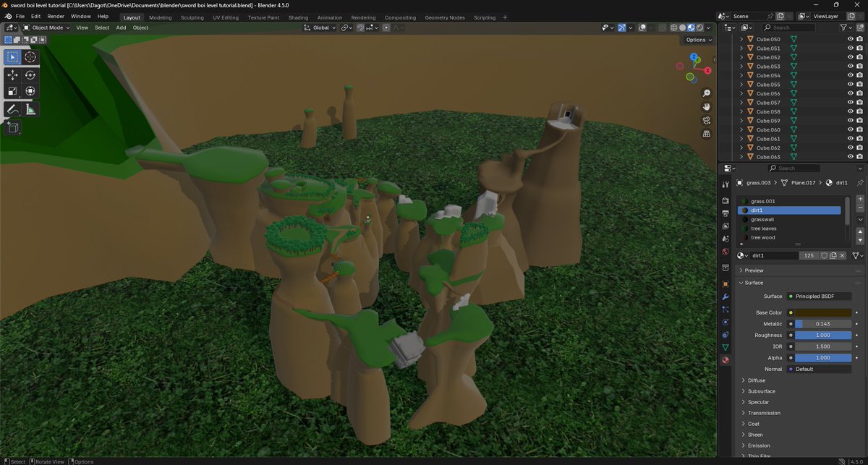Open viewport Options dropdown
Image resolution: width=868 pixels, height=465 pixels.
point(699,40)
